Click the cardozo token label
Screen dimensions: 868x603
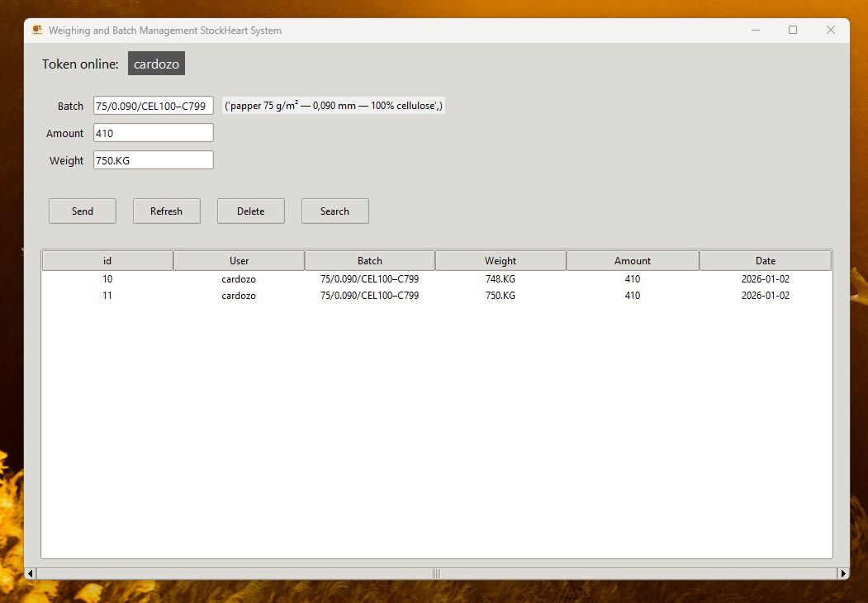[x=156, y=64]
